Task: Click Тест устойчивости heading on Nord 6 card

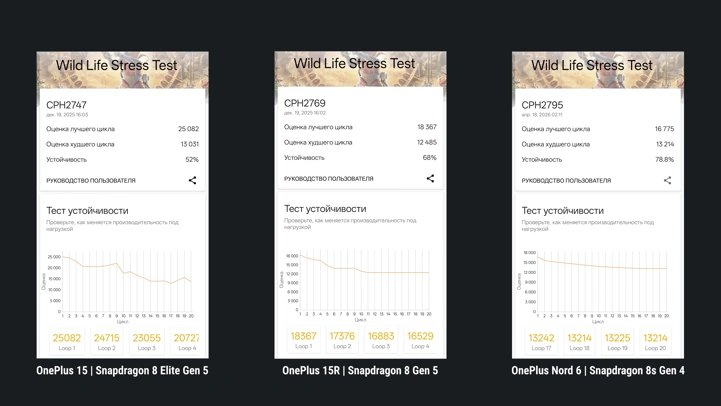Action: click(x=563, y=211)
